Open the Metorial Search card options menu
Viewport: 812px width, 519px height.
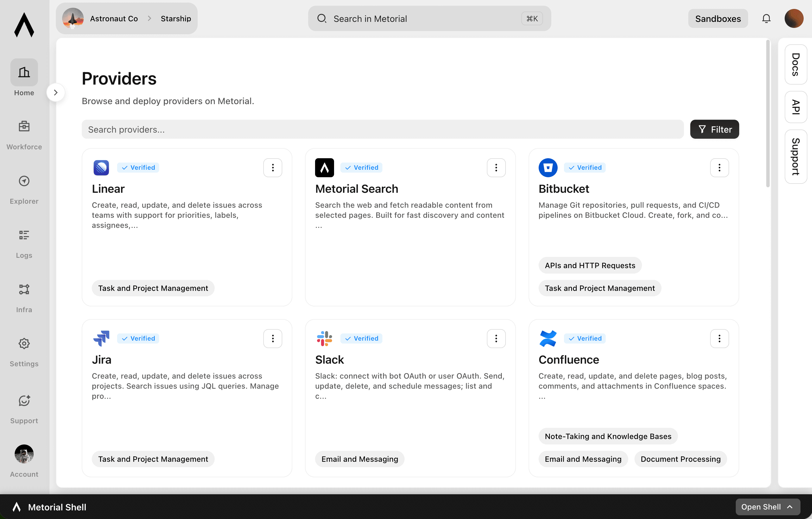(496, 168)
